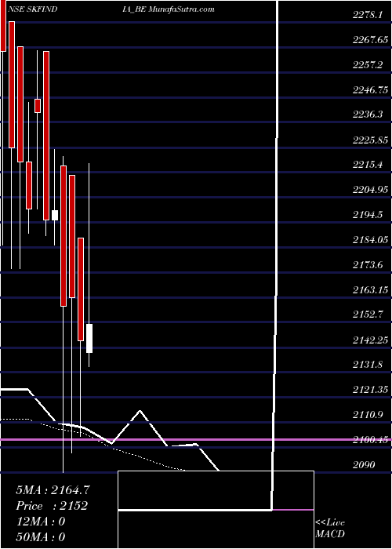Click the 2110.9 price axis label

pyautogui.click(x=368, y=414)
